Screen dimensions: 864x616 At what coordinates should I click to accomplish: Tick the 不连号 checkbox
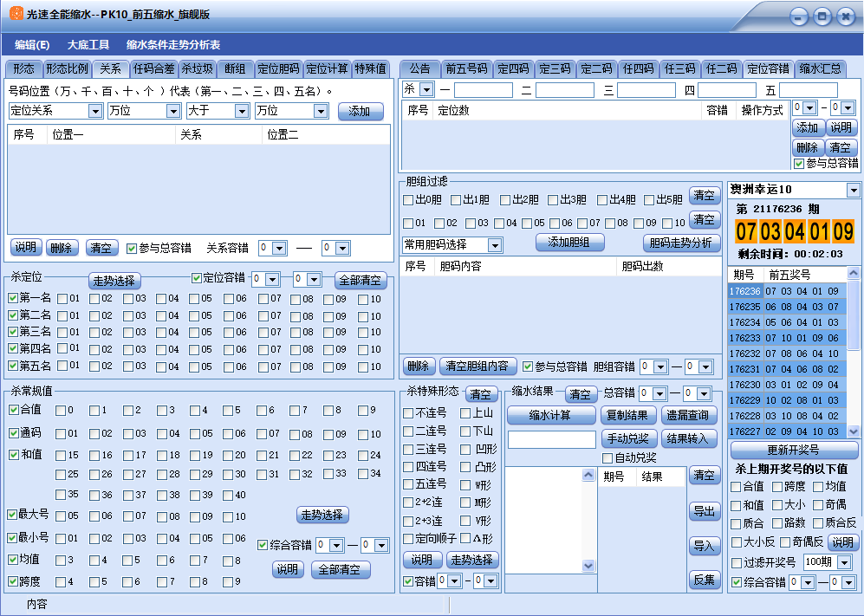[x=408, y=413]
